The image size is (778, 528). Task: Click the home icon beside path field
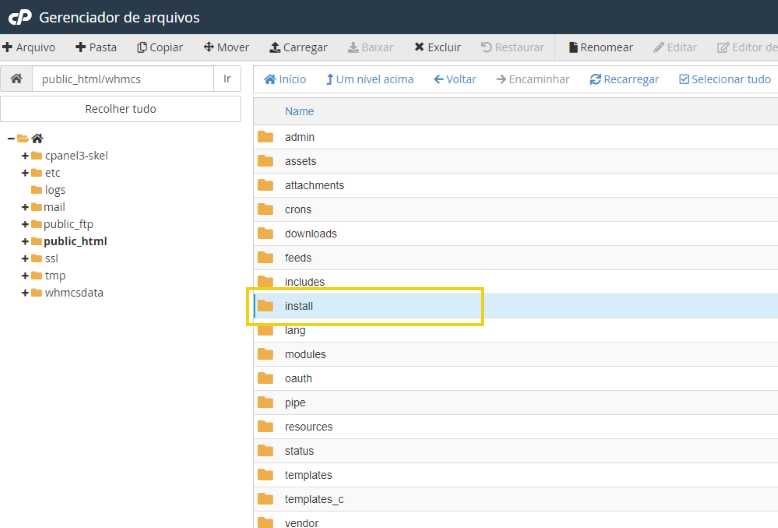pos(16,78)
